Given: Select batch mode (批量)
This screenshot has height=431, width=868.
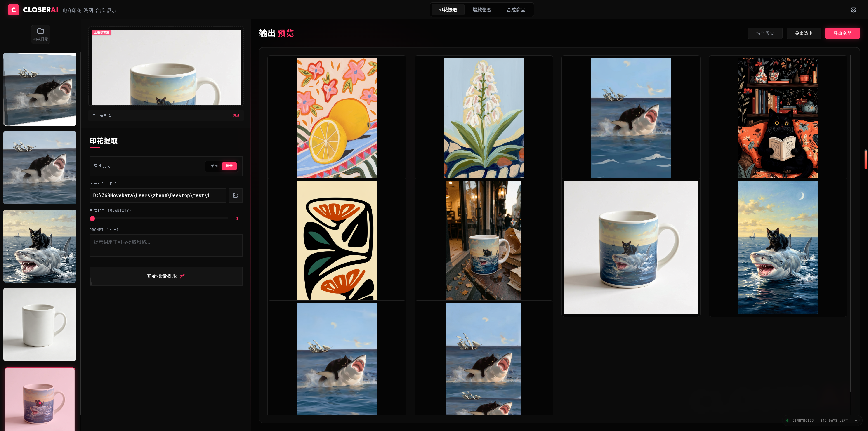Looking at the screenshot, I should [229, 166].
